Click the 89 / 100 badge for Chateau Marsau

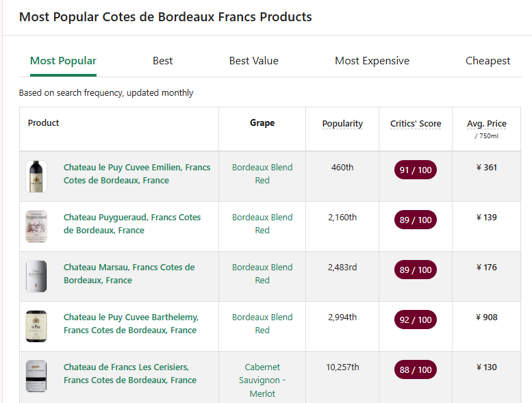click(x=416, y=270)
